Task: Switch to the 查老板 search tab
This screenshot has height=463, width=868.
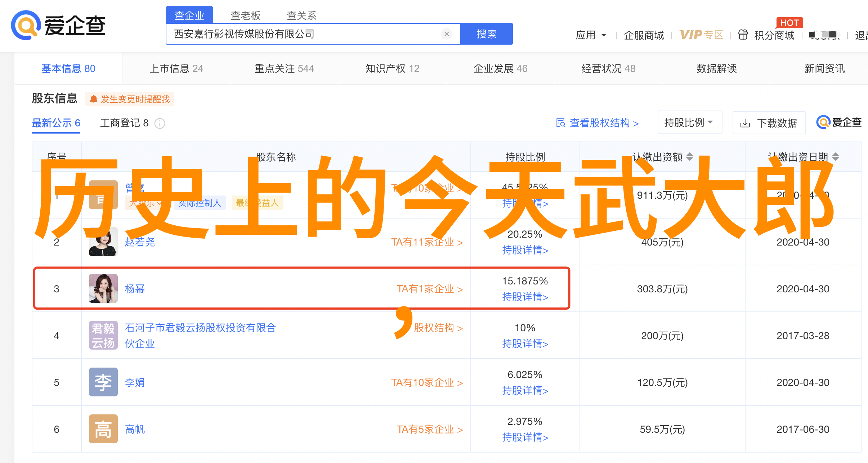Action: 245,15
